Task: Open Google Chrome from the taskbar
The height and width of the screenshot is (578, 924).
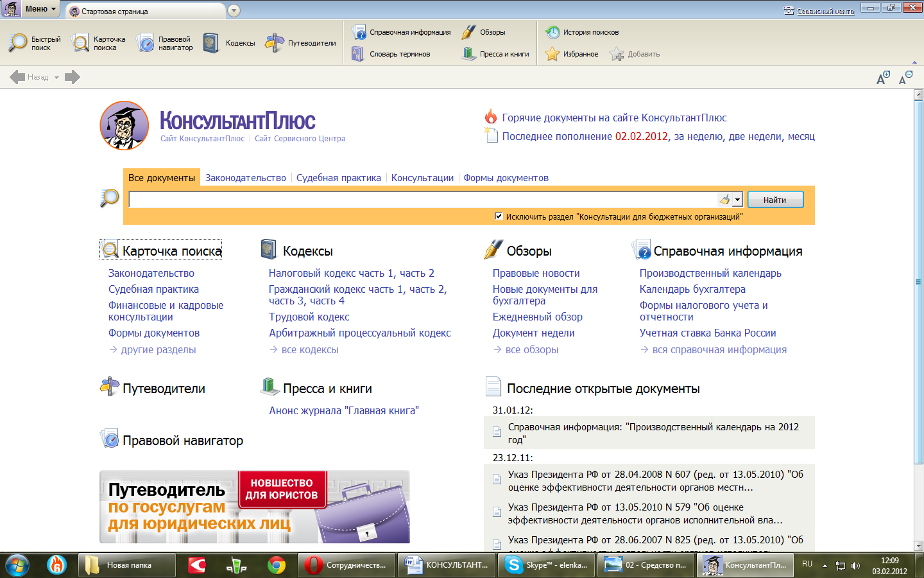Action: 277,565
